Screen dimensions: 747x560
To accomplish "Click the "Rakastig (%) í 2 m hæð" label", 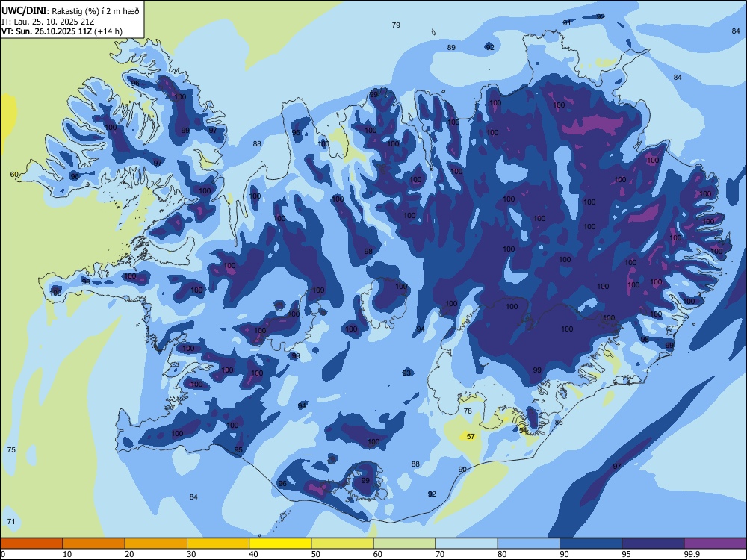I will pos(96,11).
